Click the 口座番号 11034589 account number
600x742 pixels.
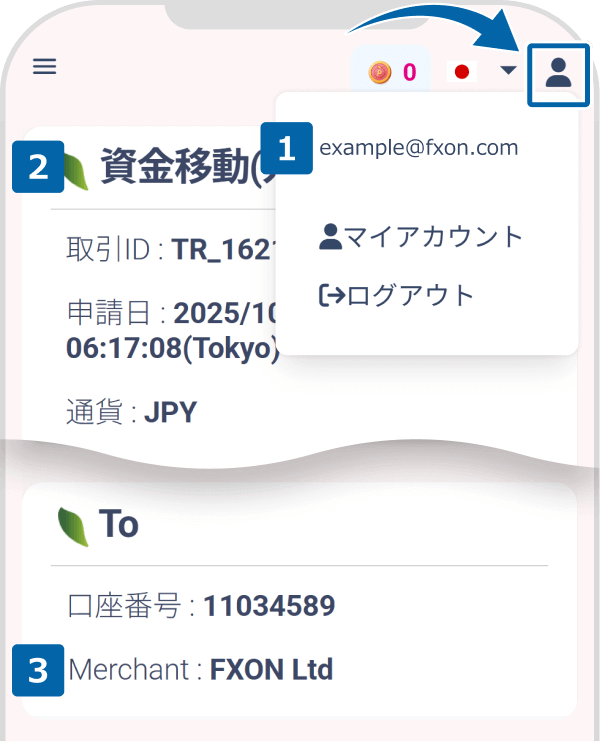269,606
